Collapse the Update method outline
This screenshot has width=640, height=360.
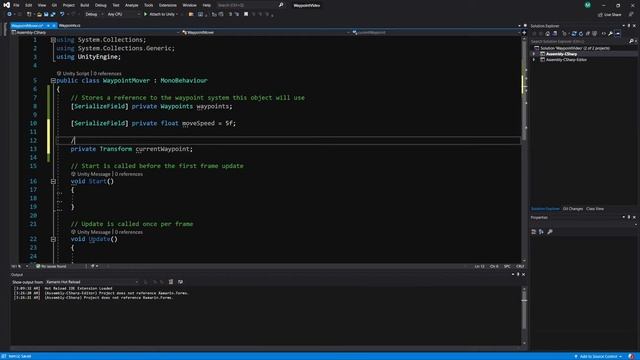point(53,239)
